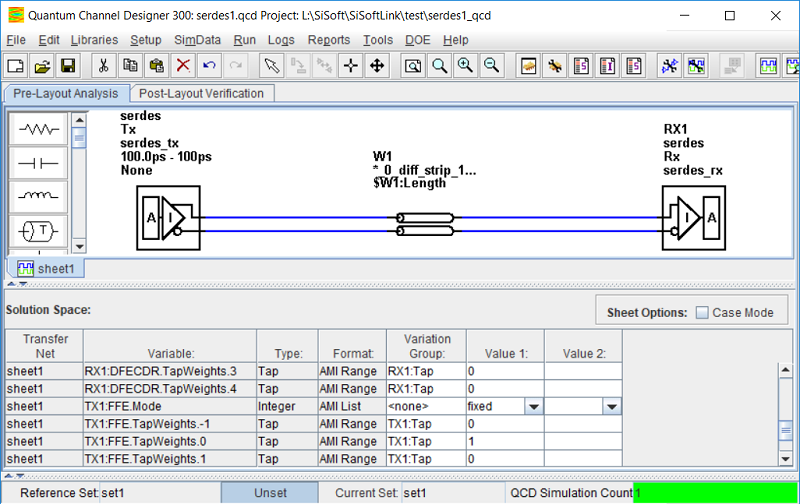Screen dimensions: 800x504
Task: Enable the Case Mode checkbox
Action: click(x=701, y=312)
